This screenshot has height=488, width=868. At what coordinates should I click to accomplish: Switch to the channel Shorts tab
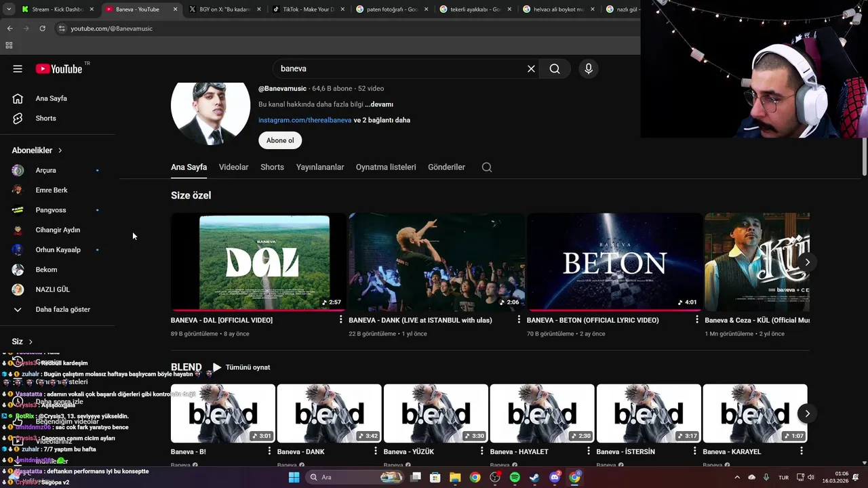[272, 167]
